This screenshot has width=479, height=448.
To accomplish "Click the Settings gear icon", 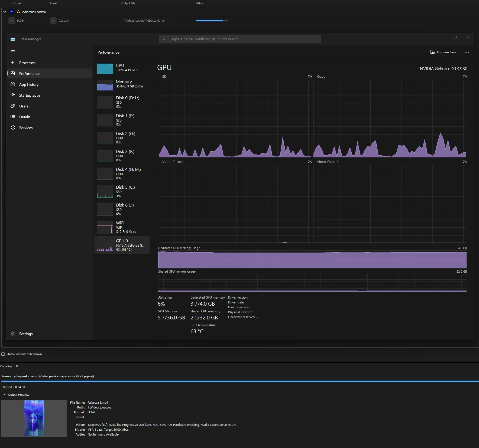I will (x=13, y=333).
